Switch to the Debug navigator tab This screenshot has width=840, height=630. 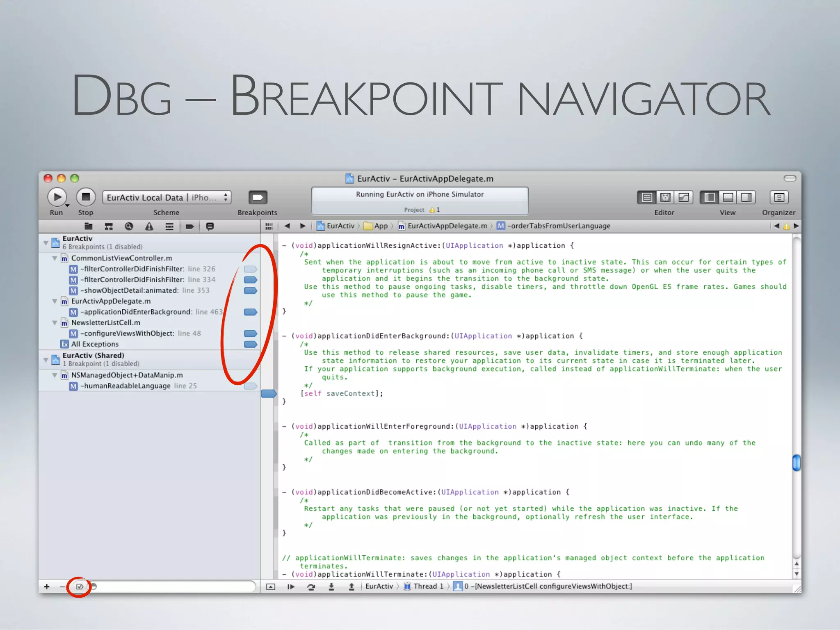tap(169, 226)
